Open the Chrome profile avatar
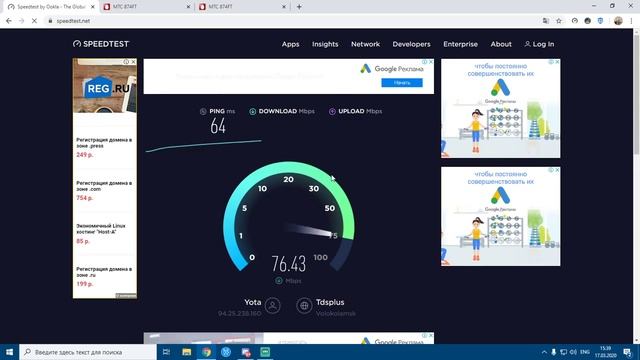The height and width of the screenshot is (360, 640). [618, 21]
